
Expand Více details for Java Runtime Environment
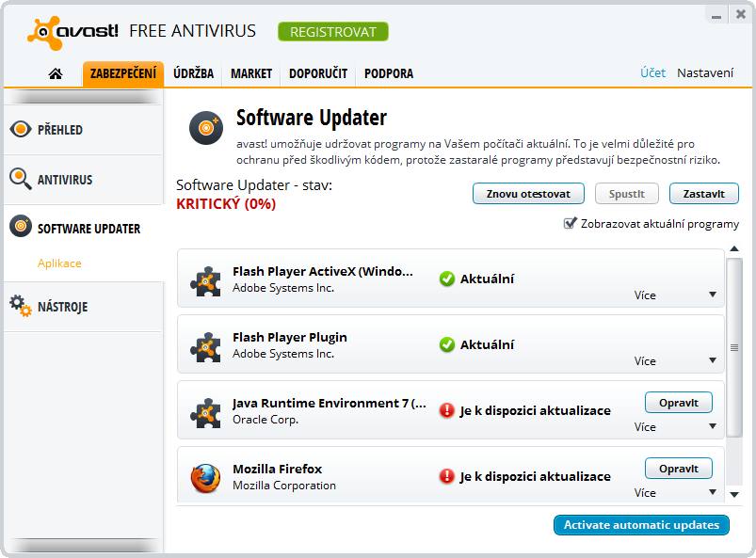point(675,427)
